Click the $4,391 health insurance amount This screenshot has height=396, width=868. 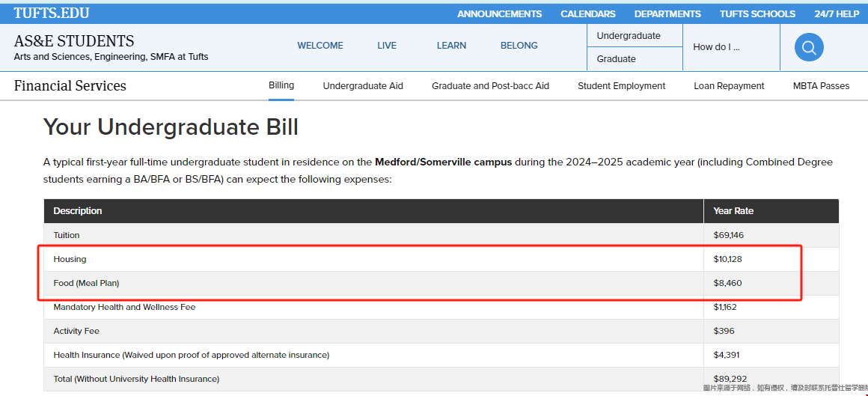(727, 355)
